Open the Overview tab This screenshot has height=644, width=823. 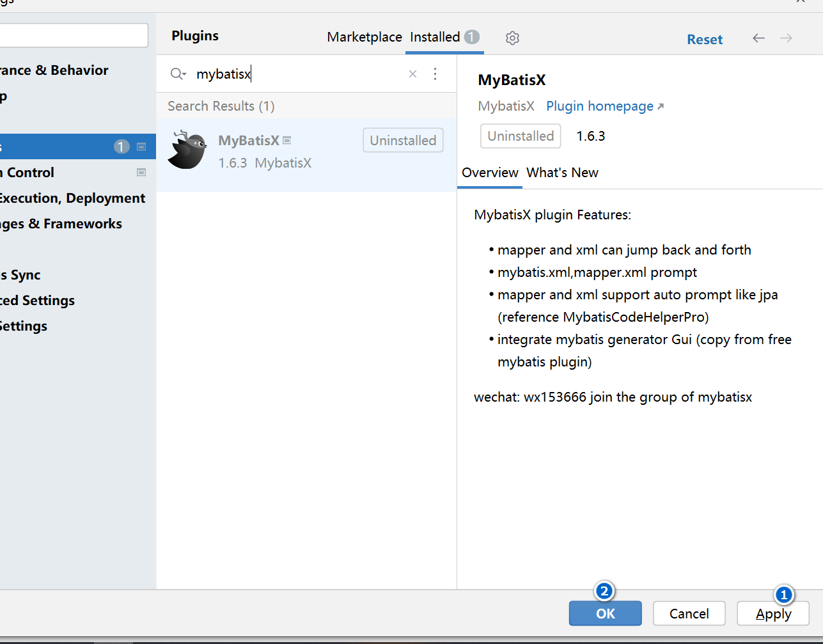490,173
